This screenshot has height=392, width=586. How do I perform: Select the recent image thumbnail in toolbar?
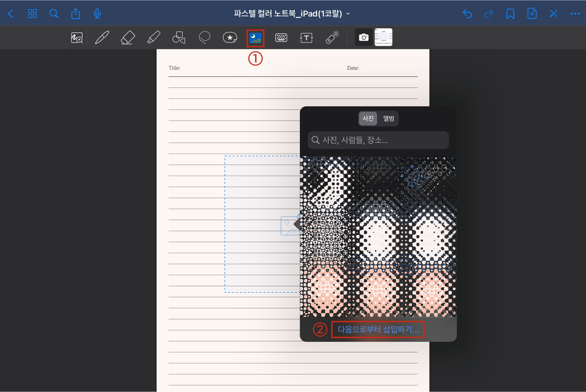[x=384, y=38]
